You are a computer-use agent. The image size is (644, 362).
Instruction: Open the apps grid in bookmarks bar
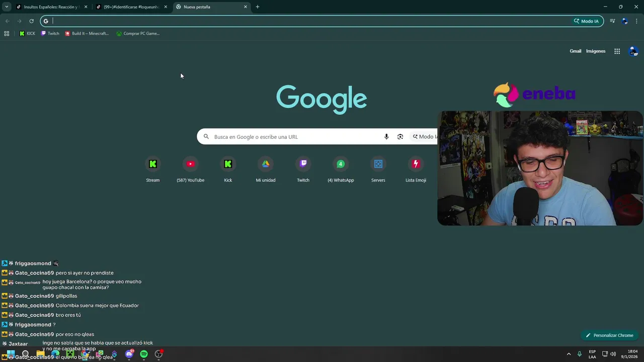click(7, 34)
